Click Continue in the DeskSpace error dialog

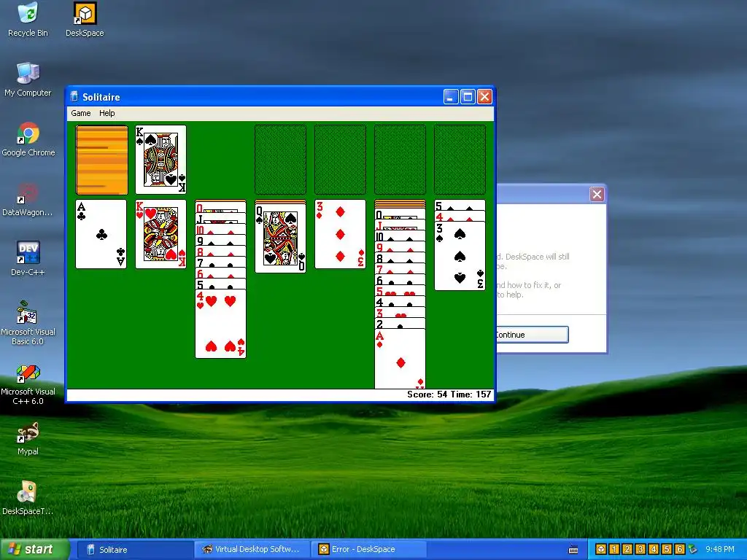(x=533, y=335)
